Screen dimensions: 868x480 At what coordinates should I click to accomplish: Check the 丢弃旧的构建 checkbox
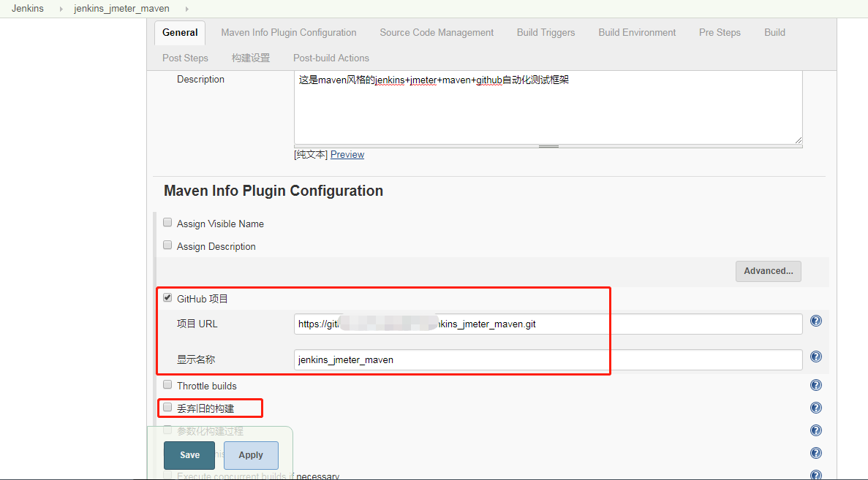click(167, 407)
